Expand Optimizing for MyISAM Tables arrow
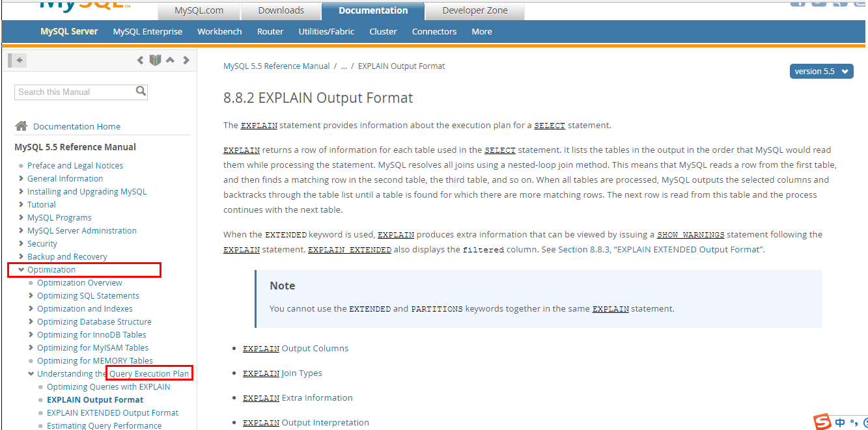 point(31,347)
